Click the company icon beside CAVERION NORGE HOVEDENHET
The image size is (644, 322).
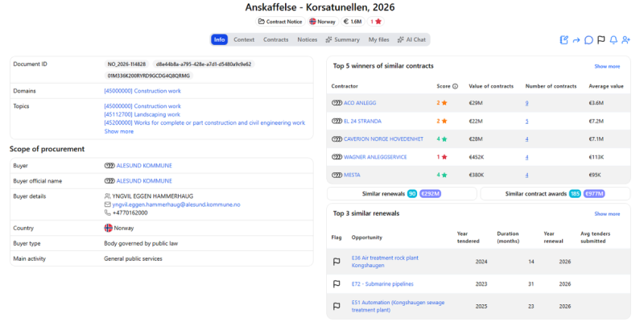pos(336,139)
